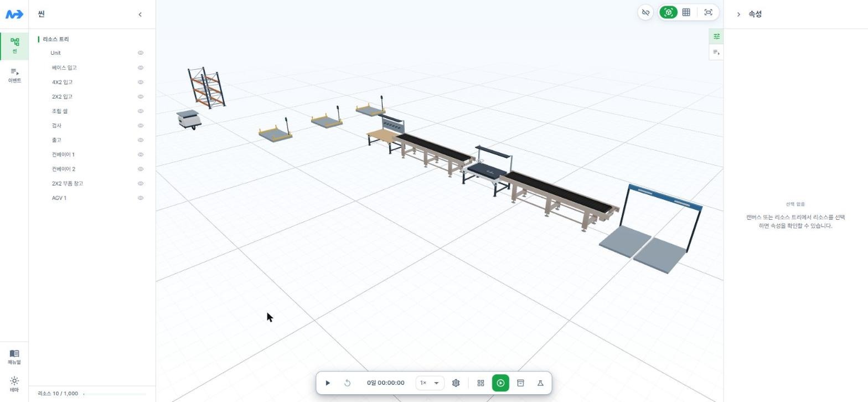Image resolution: width=868 pixels, height=402 pixels.
Task: Reset simulation with the circular arrow icon
Action: click(x=348, y=383)
